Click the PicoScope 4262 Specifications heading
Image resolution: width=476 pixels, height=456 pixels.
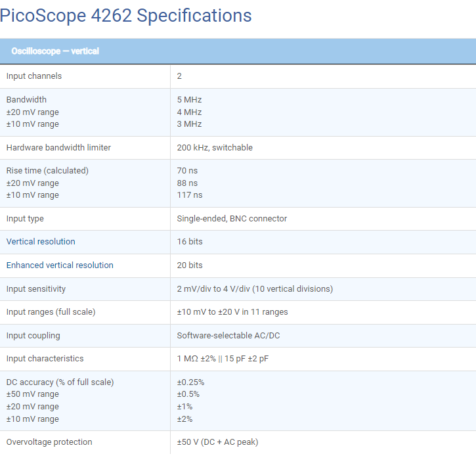[125, 16]
